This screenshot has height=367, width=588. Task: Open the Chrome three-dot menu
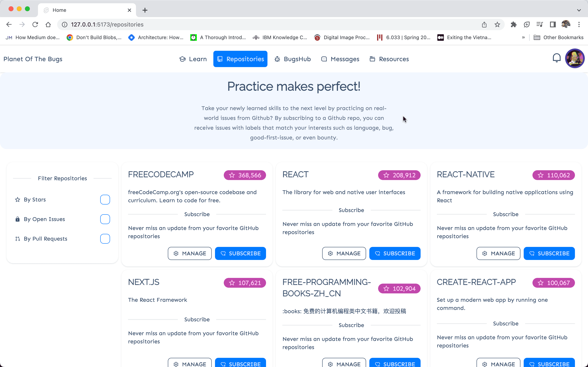coord(579,24)
